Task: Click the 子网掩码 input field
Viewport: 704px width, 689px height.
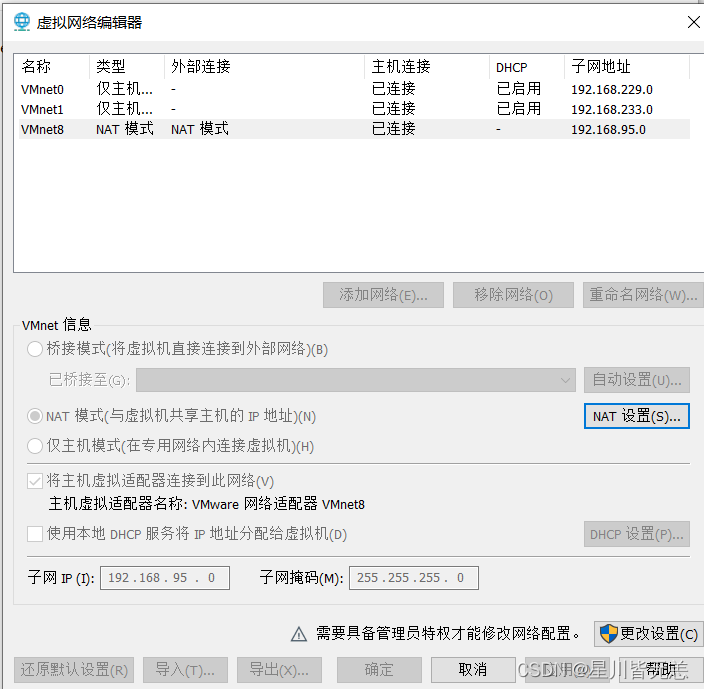Action: click(414, 578)
